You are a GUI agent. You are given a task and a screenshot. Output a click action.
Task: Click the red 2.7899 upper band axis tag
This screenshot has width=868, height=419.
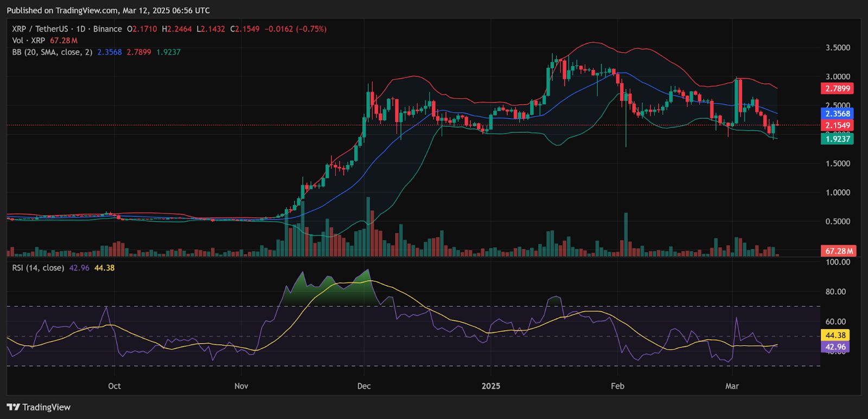pyautogui.click(x=838, y=88)
